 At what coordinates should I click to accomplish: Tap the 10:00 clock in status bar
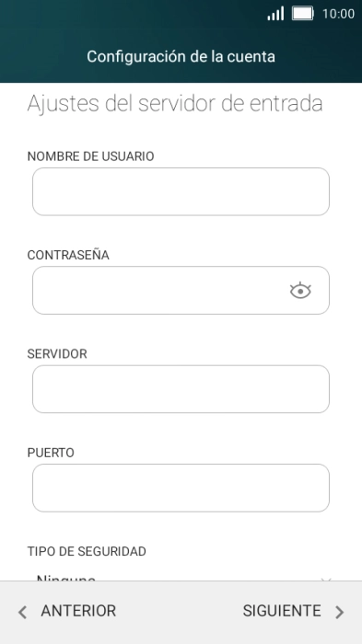pos(338,14)
